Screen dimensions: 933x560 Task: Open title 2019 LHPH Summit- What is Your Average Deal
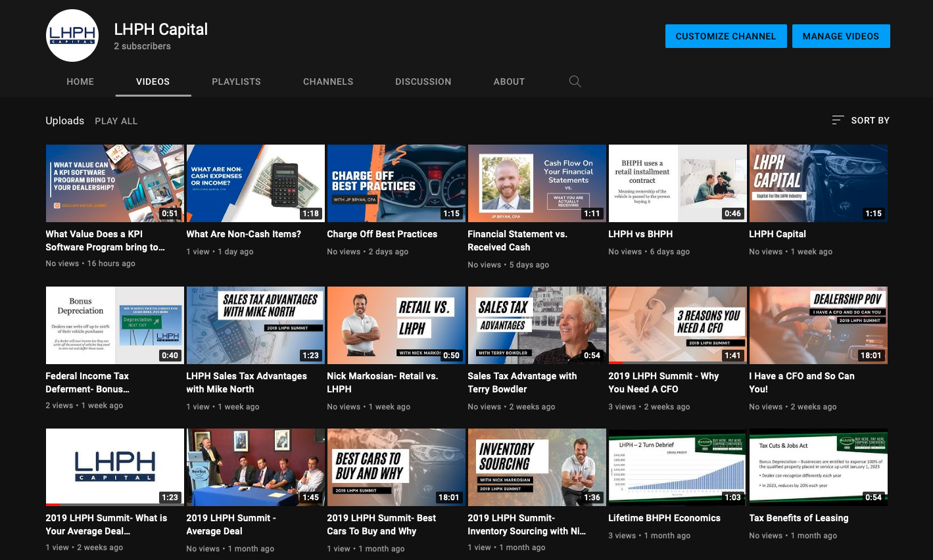click(107, 525)
